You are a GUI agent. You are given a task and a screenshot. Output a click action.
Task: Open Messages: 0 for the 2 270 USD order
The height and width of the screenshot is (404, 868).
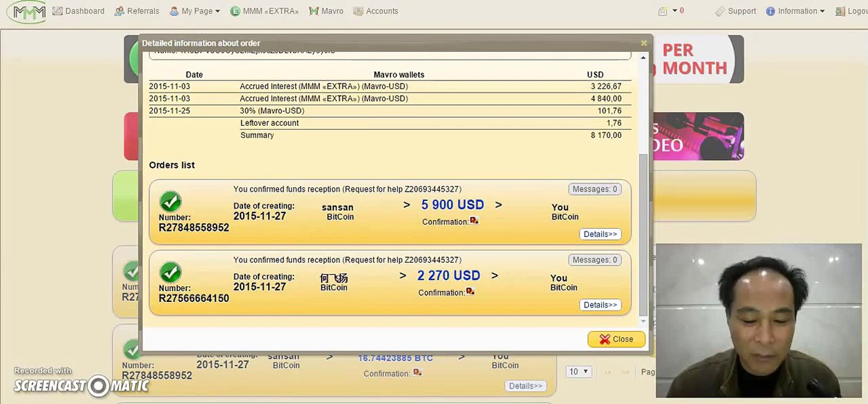click(595, 260)
